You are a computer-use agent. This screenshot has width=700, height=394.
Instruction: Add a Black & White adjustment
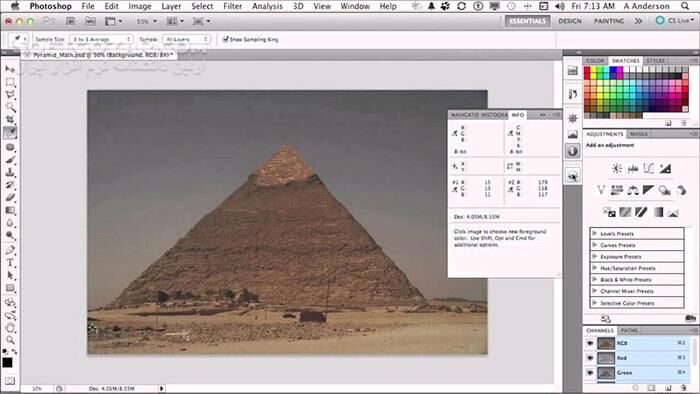pos(648,190)
